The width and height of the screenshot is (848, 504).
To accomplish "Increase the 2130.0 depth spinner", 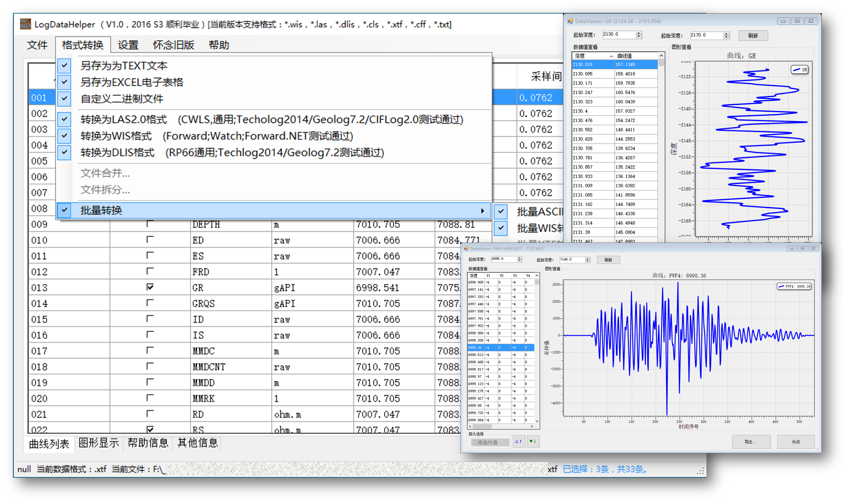I will 639,33.
